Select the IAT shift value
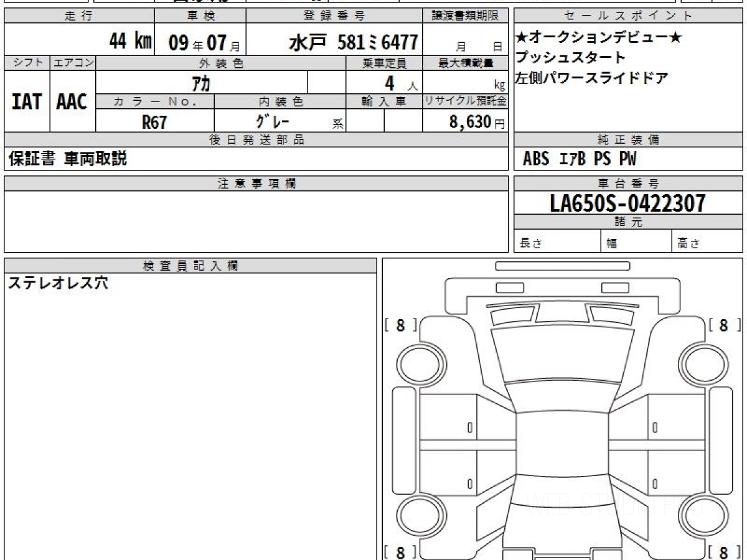 pyautogui.click(x=27, y=102)
